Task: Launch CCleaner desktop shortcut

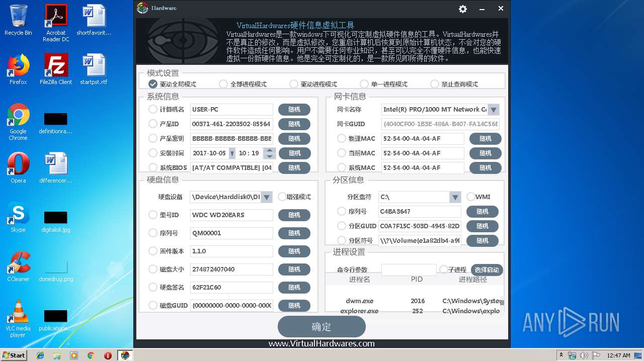Action: 18,266
